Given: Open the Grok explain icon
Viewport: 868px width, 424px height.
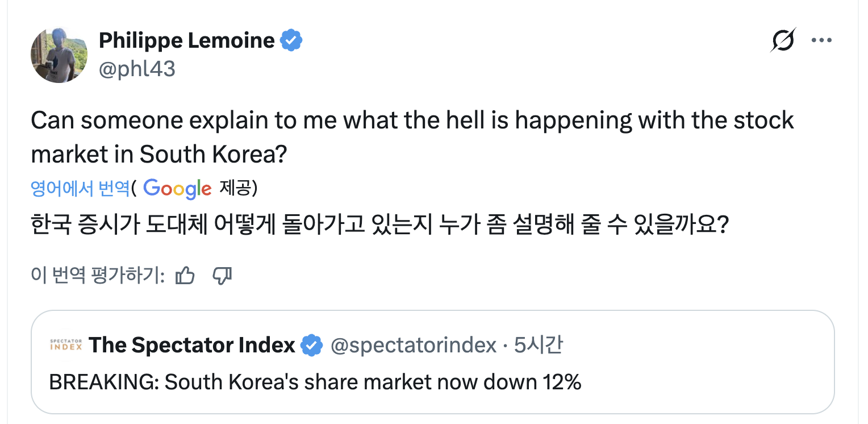Looking at the screenshot, I should pyautogui.click(x=783, y=40).
